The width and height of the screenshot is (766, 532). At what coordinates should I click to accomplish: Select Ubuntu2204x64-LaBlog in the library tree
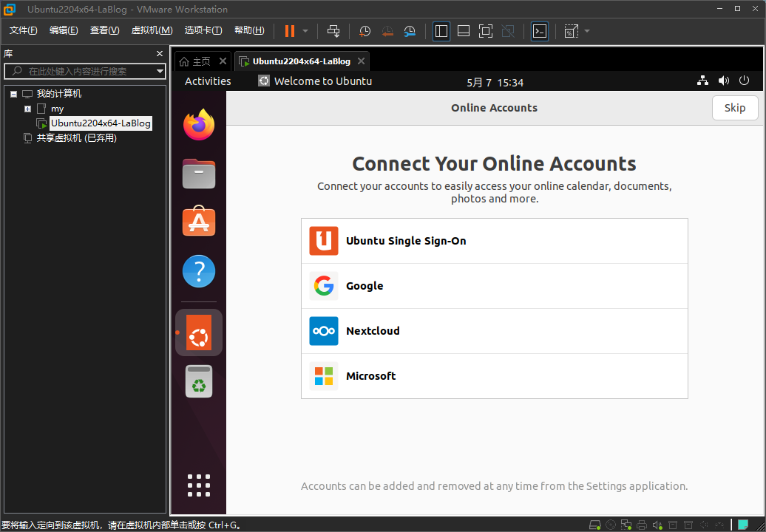click(101, 123)
